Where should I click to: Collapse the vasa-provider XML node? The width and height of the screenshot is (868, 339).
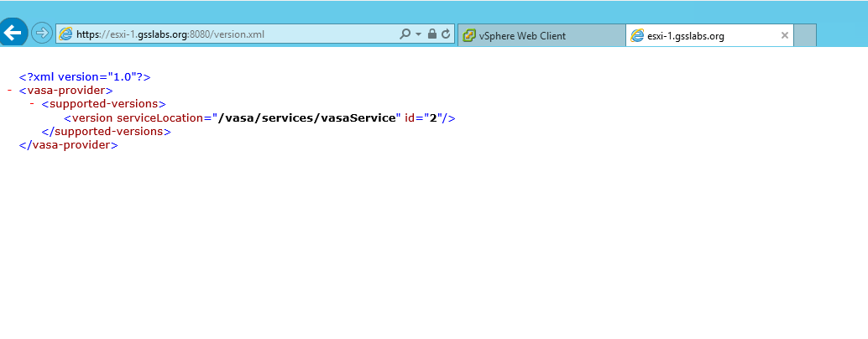(9, 90)
